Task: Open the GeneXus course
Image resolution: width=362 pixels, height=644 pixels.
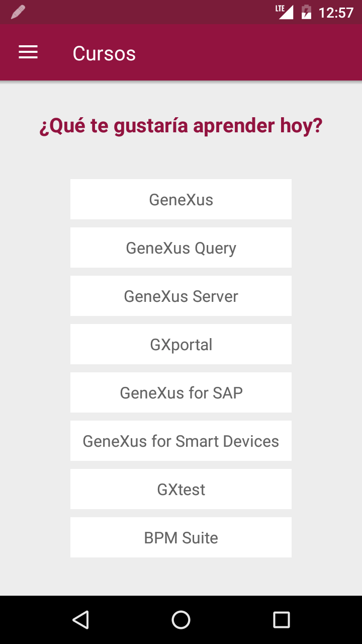Action: [181, 199]
